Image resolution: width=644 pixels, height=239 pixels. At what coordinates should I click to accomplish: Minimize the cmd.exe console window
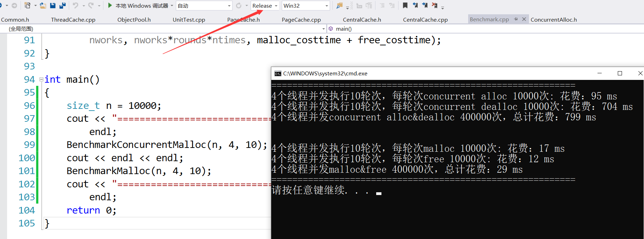coord(600,73)
